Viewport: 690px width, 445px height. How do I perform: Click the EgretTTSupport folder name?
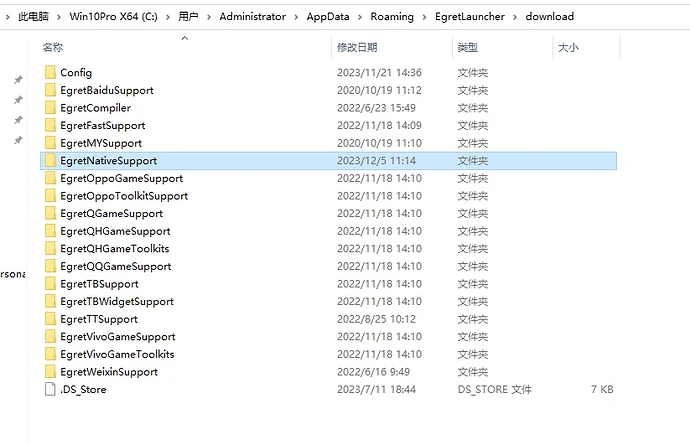point(99,319)
